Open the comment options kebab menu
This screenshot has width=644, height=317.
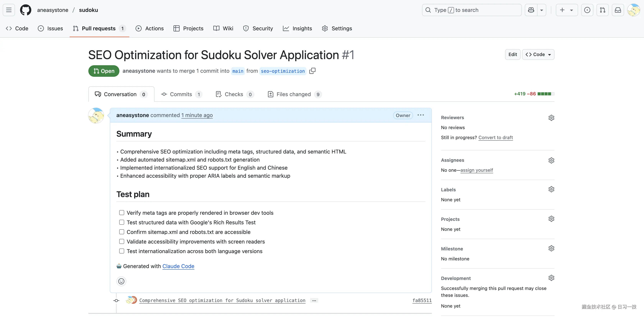coord(421,115)
